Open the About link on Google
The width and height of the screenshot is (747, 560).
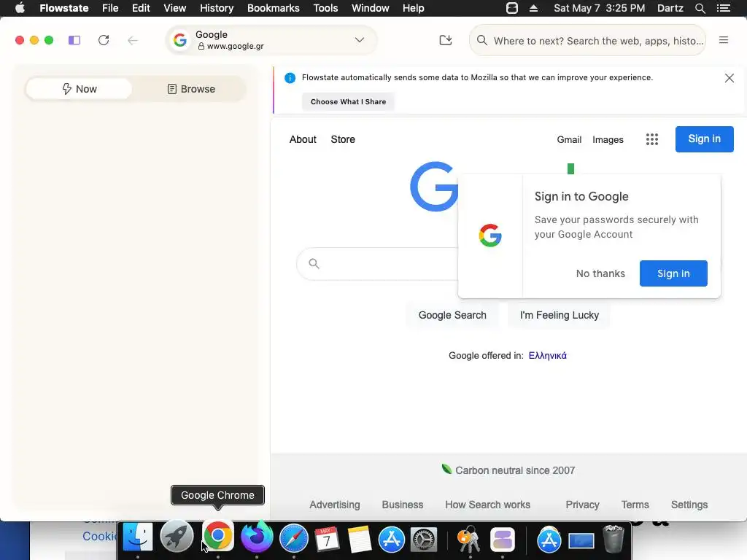(x=303, y=139)
